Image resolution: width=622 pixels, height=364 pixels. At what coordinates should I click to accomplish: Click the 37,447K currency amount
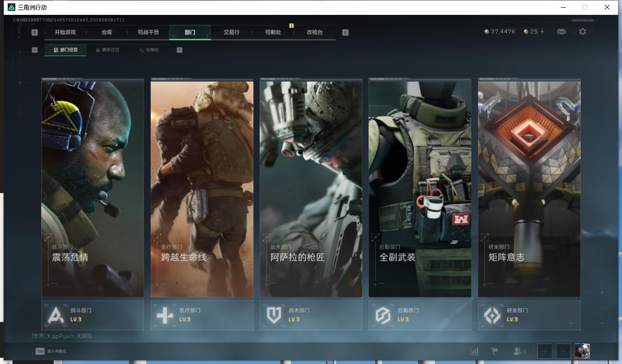503,32
